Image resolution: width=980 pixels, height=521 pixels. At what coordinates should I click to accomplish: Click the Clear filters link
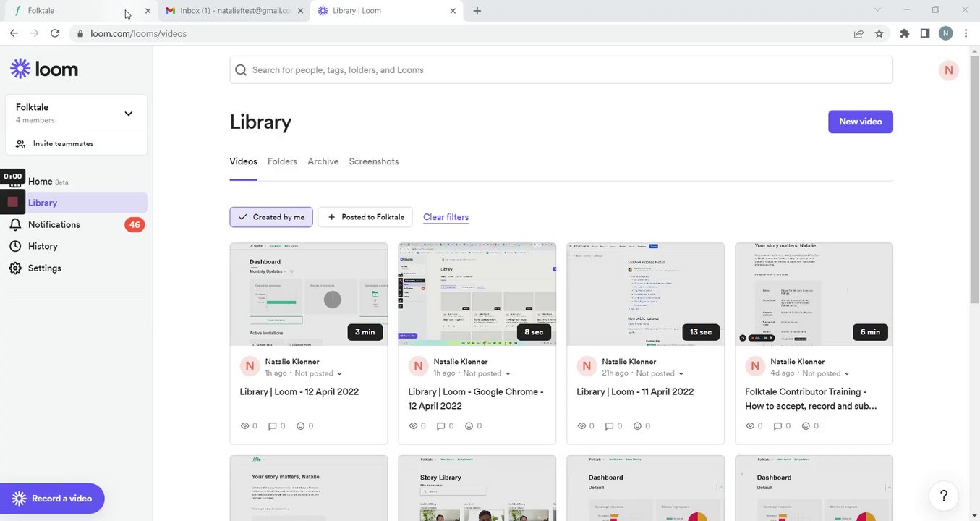(446, 217)
